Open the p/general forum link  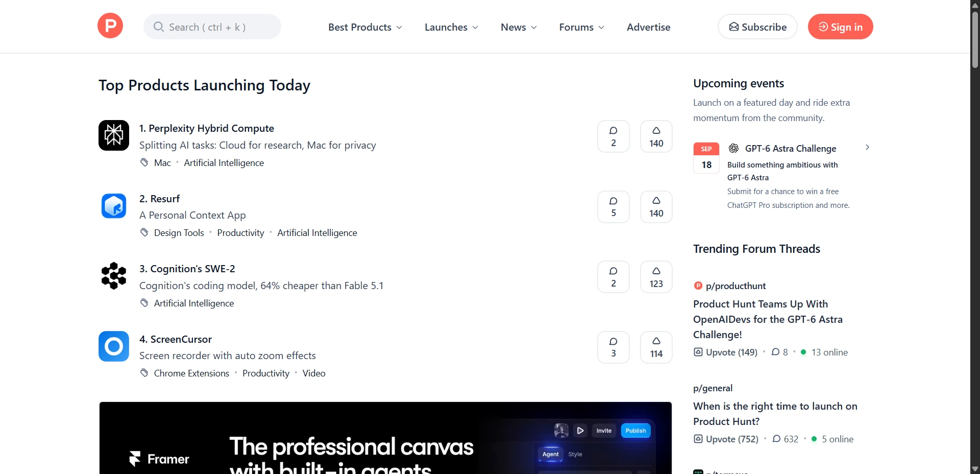(x=713, y=388)
